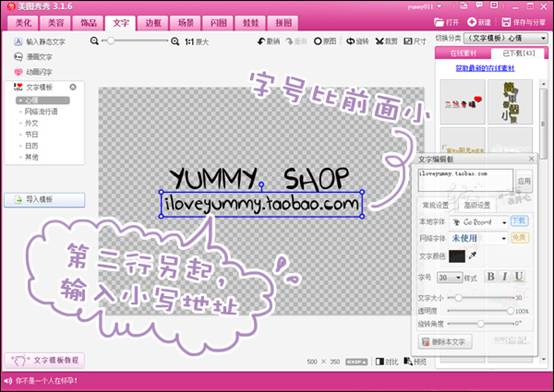Select the 裁剪 crop tool

click(x=386, y=41)
